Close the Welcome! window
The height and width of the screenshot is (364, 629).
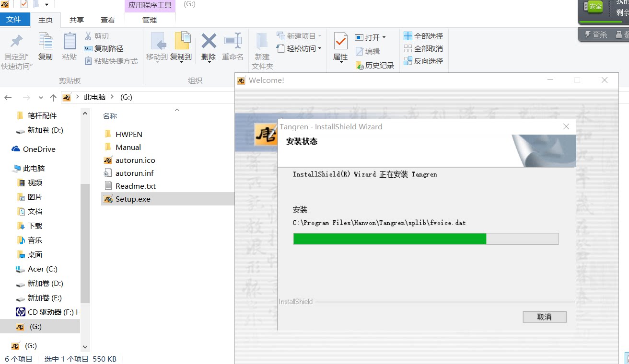pos(605,80)
